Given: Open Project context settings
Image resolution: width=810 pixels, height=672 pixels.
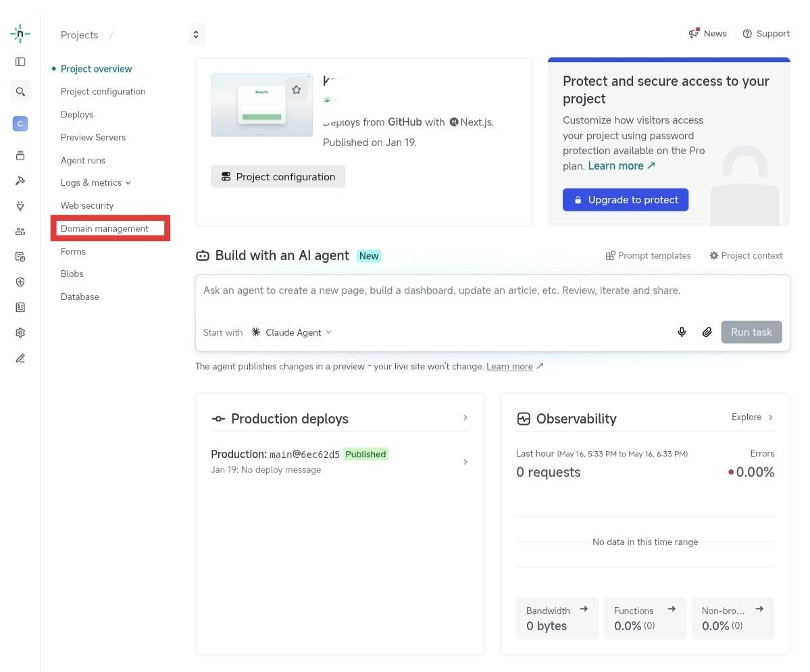Looking at the screenshot, I should click(x=745, y=256).
